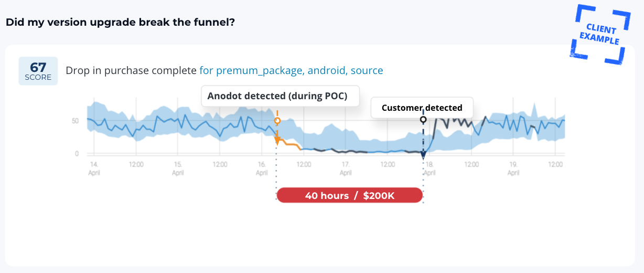Click the 17. April axis label
The height and width of the screenshot is (273, 644).
(x=346, y=168)
